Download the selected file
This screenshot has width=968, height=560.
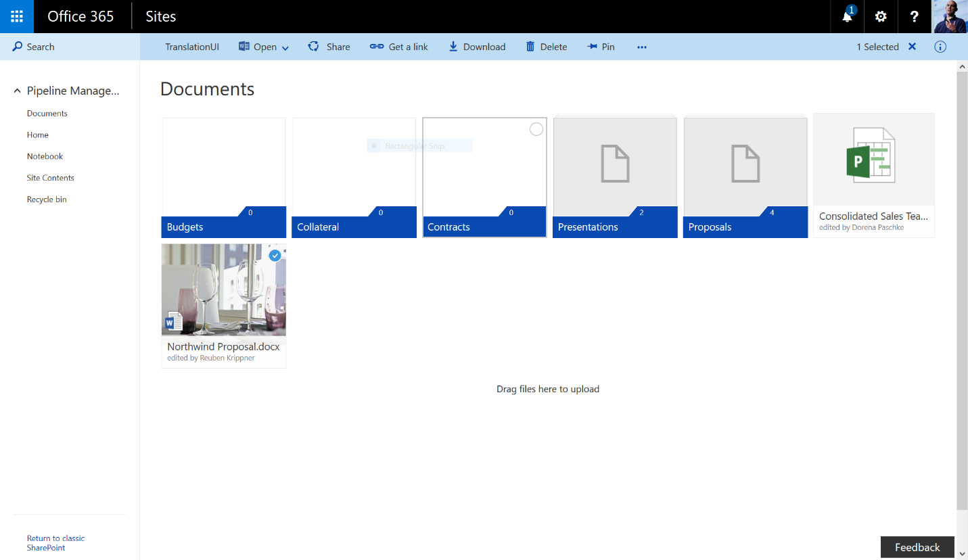(x=477, y=47)
